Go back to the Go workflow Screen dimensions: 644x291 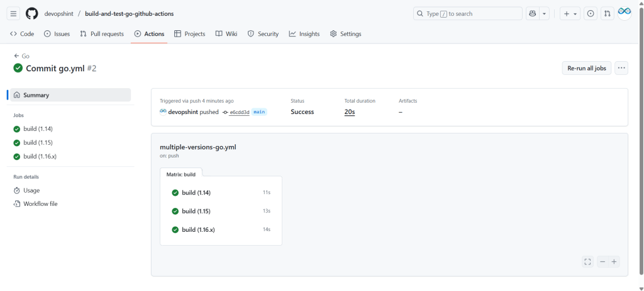(x=21, y=56)
